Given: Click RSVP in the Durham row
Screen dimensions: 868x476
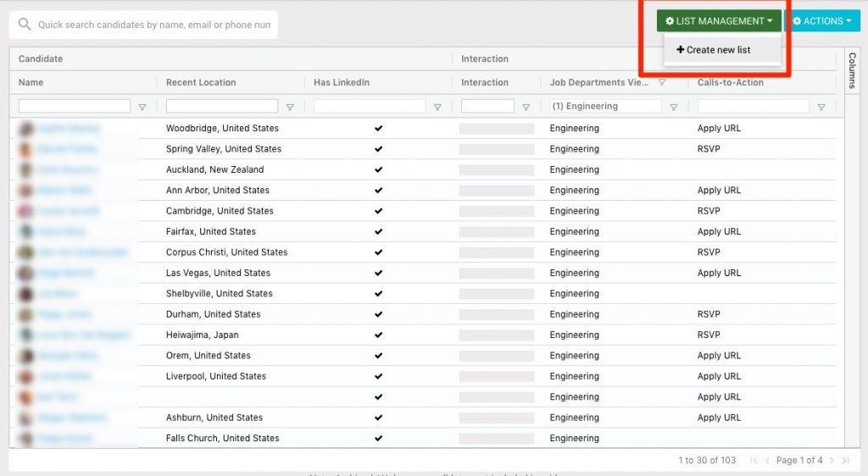Looking at the screenshot, I should (x=709, y=314).
